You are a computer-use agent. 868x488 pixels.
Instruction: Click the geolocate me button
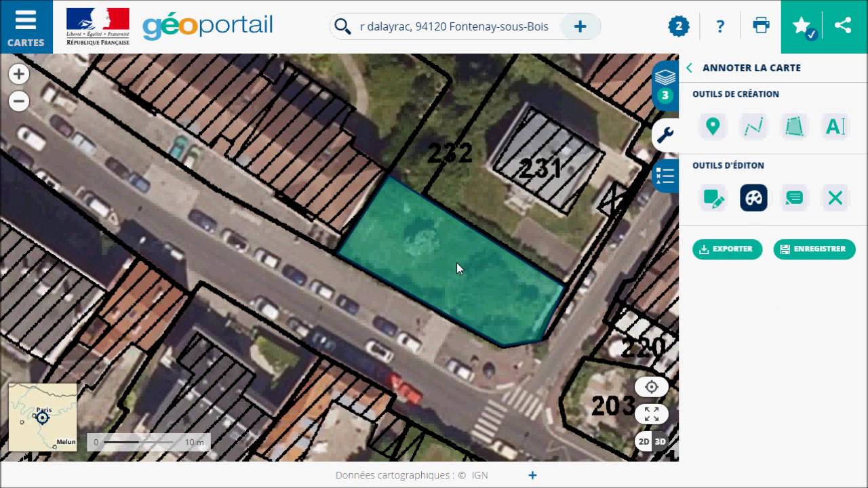click(652, 387)
